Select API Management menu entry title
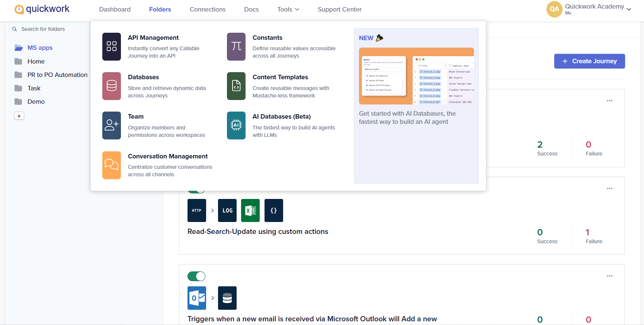Image resolution: width=644 pixels, height=325 pixels. click(x=153, y=38)
